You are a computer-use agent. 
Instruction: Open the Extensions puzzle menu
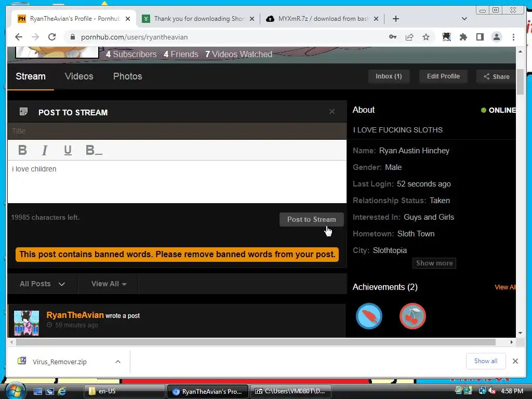click(463, 37)
